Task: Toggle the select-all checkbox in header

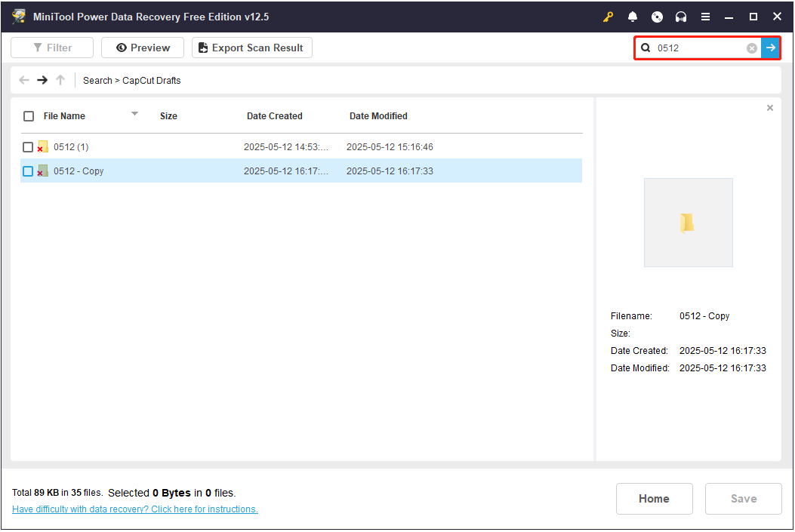Action: tap(29, 116)
